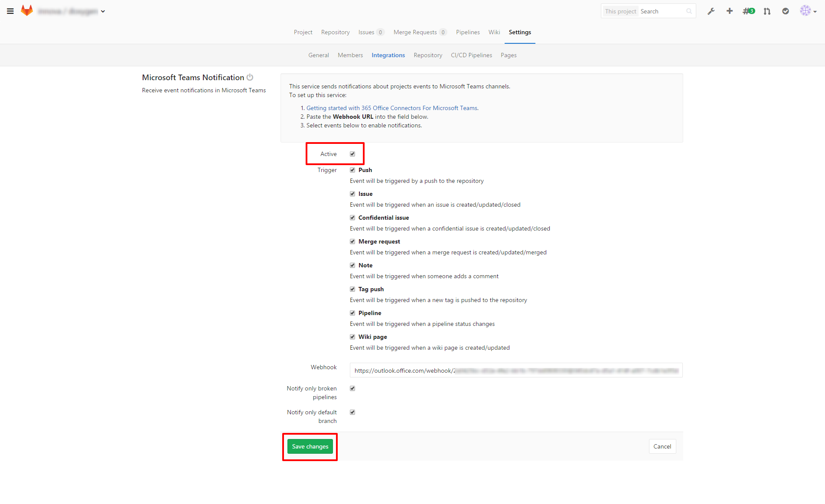Open General settings sub-tab

pyautogui.click(x=319, y=55)
